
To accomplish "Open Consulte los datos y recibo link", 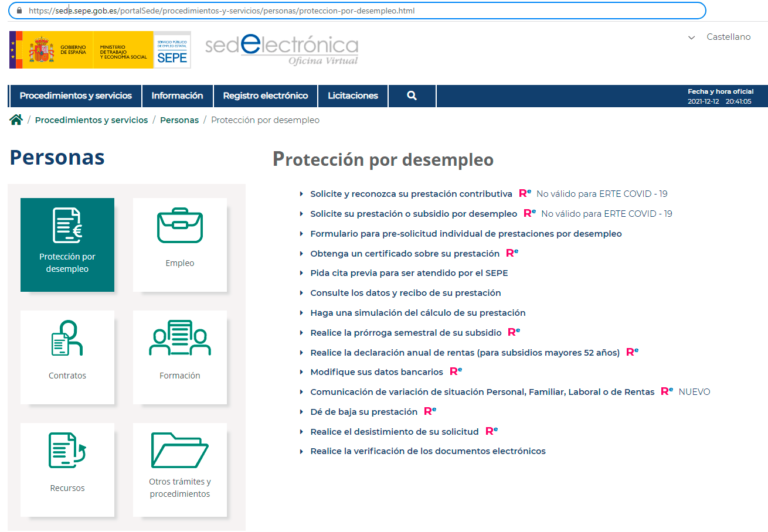I will click(406, 293).
